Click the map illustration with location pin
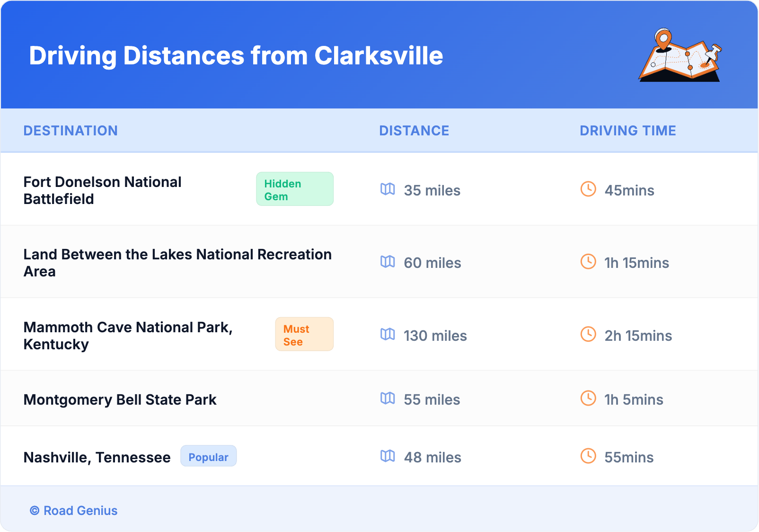 tap(680, 55)
